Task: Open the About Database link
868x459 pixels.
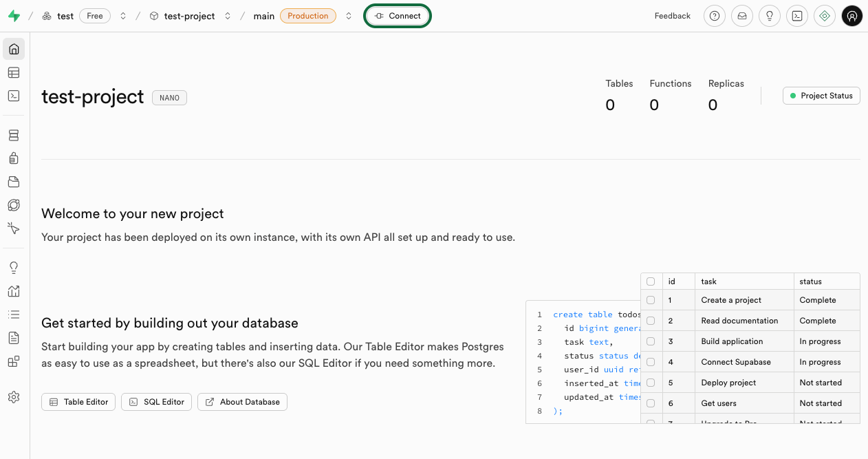Action: (242, 402)
